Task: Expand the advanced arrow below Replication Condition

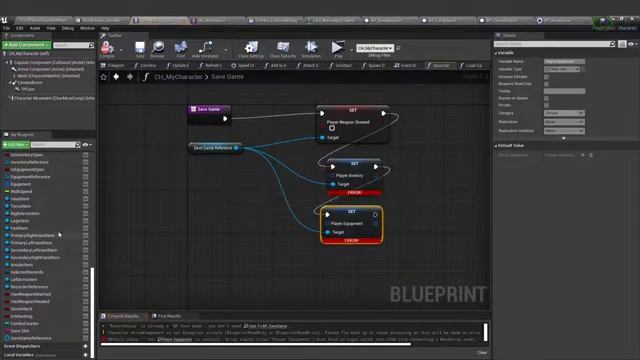Action: point(564,139)
